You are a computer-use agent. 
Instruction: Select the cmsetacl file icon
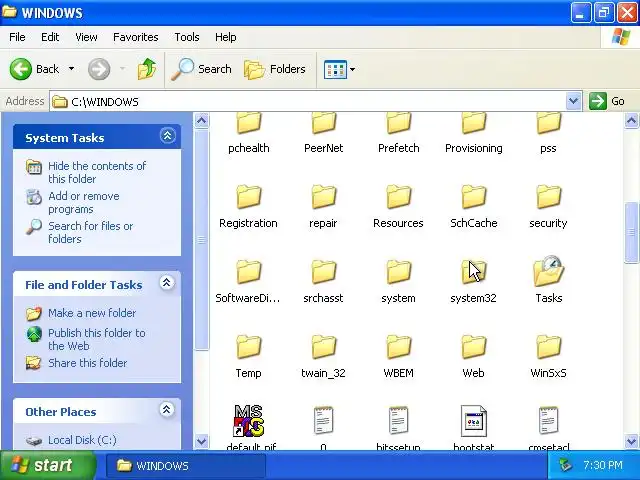click(549, 420)
